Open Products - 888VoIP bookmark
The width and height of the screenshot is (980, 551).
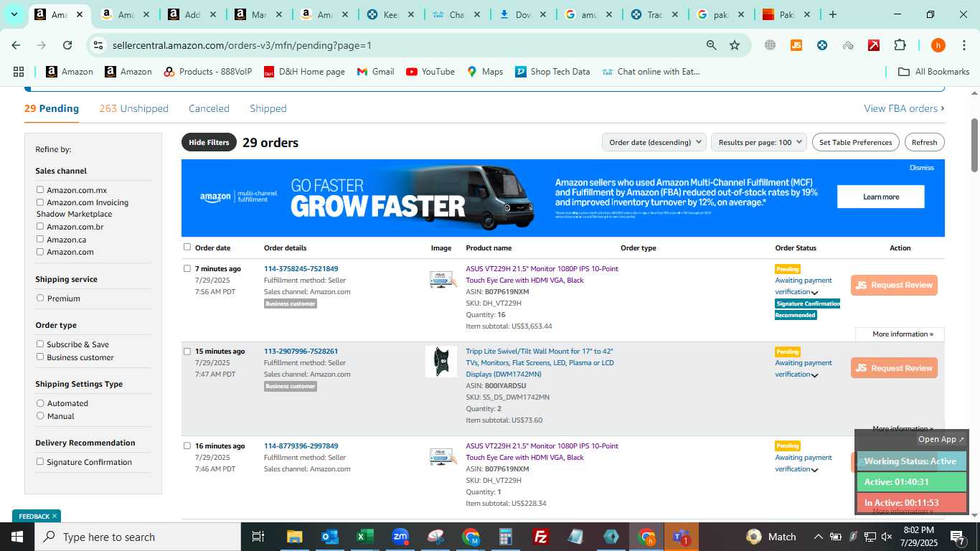coord(207,72)
